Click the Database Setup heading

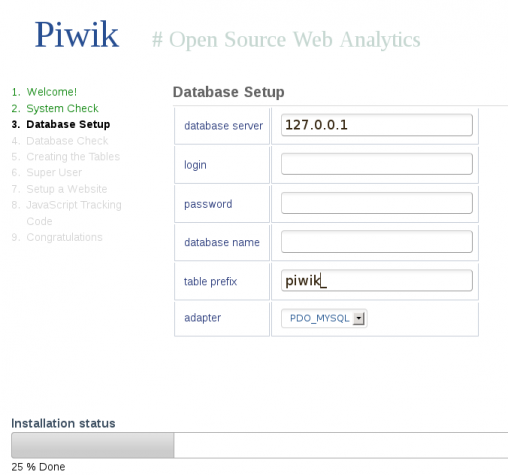pyautogui.click(x=228, y=92)
